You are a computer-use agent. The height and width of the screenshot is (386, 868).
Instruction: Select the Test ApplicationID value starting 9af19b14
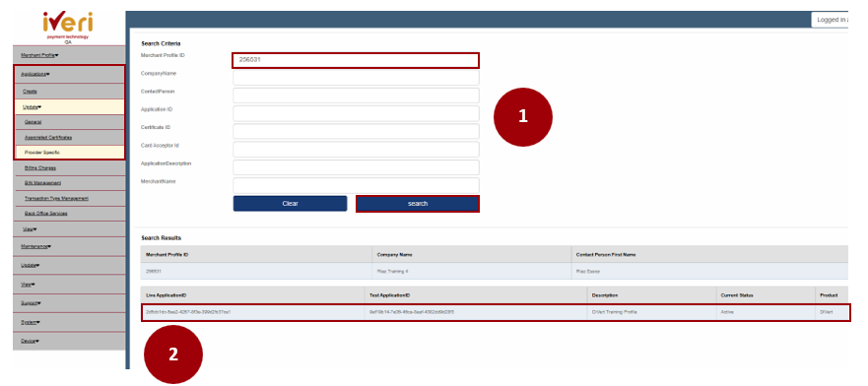tap(412, 312)
